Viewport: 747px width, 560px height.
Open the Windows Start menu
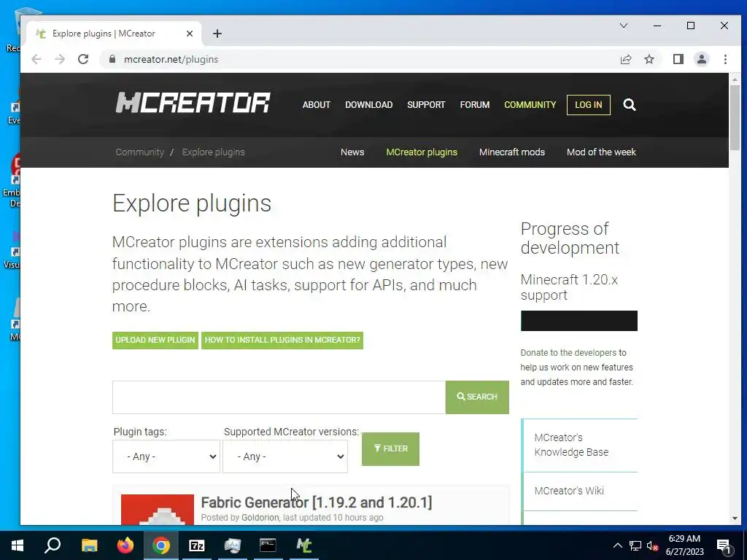pyautogui.click(x=18, y=545)
